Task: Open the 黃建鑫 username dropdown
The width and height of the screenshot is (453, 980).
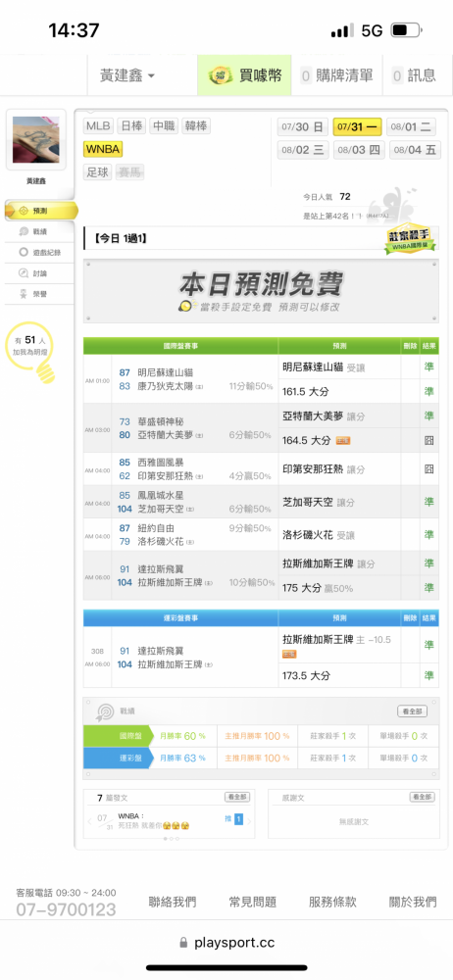Action: [x=127, y=75]
